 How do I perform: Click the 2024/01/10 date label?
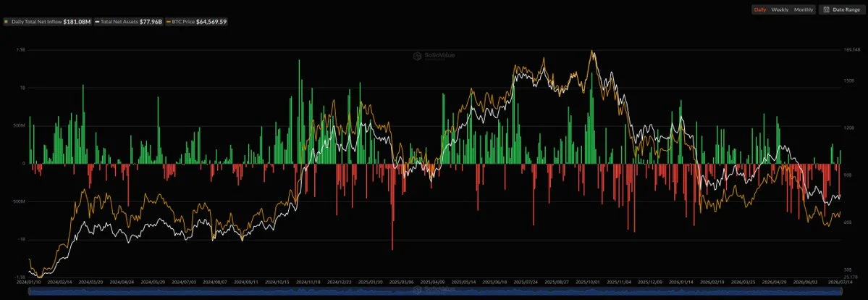click(28, 282)
